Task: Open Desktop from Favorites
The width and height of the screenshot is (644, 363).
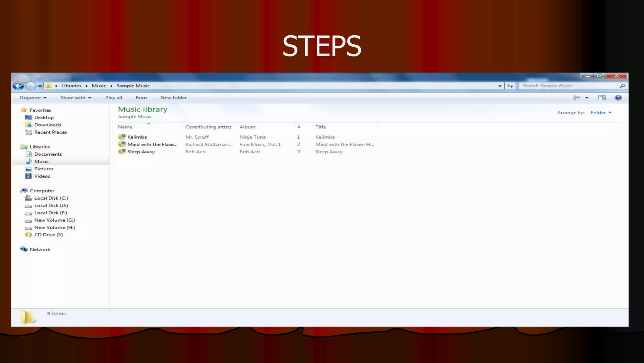Action: [44, 118]
